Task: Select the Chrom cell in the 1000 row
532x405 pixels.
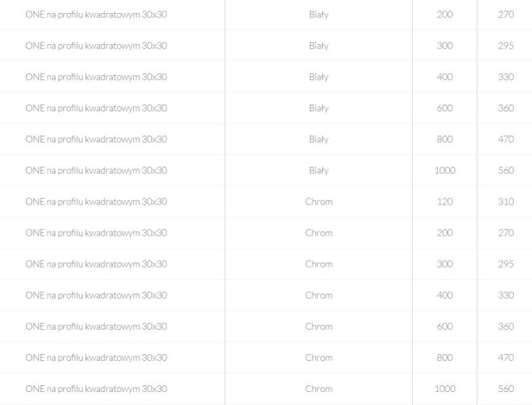Action: point(319,389)
